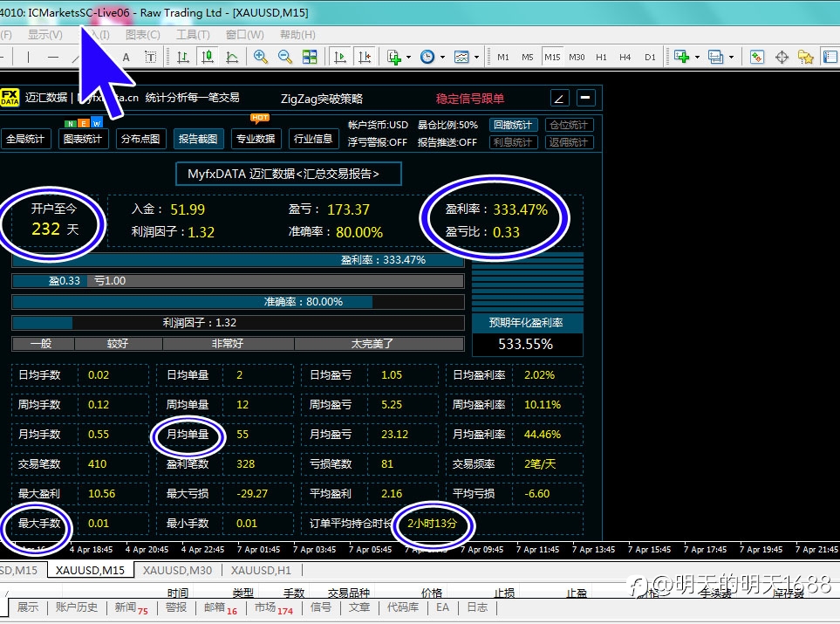This screenshot has width=840, height=624.
Task: Click the new chart green plus icon
Action: tap(682, 57)
